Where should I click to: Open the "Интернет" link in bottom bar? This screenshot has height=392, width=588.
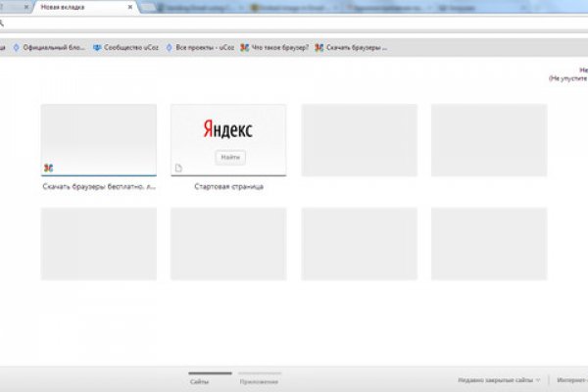[x=571, y=379]
